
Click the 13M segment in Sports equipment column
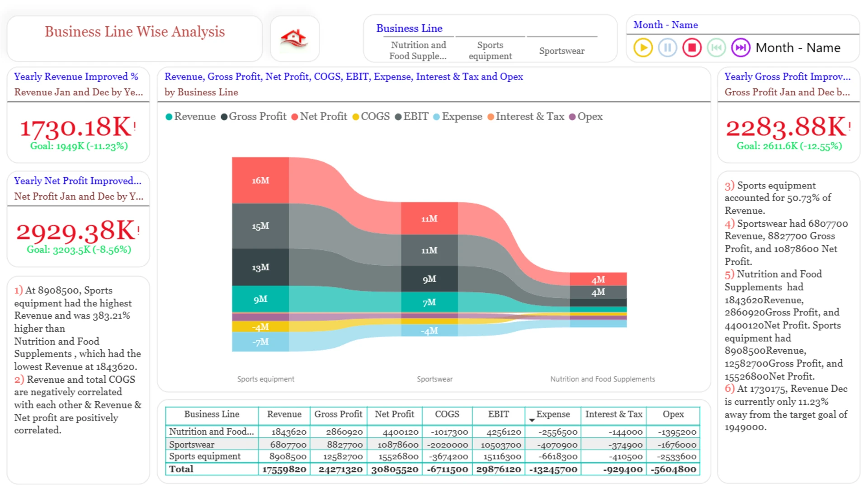pos(260,267)
